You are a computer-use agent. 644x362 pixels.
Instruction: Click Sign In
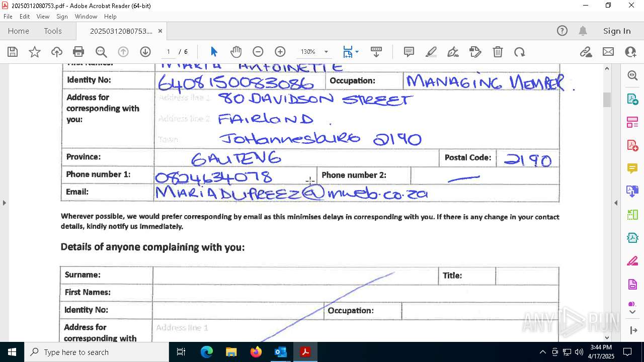tap(617, 31)
